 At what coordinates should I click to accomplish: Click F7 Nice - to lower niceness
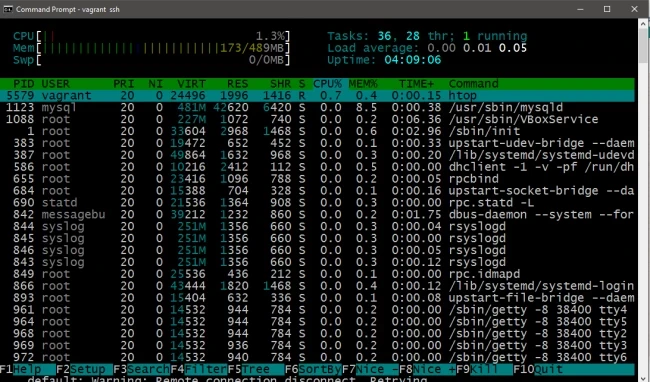[370, 369]
